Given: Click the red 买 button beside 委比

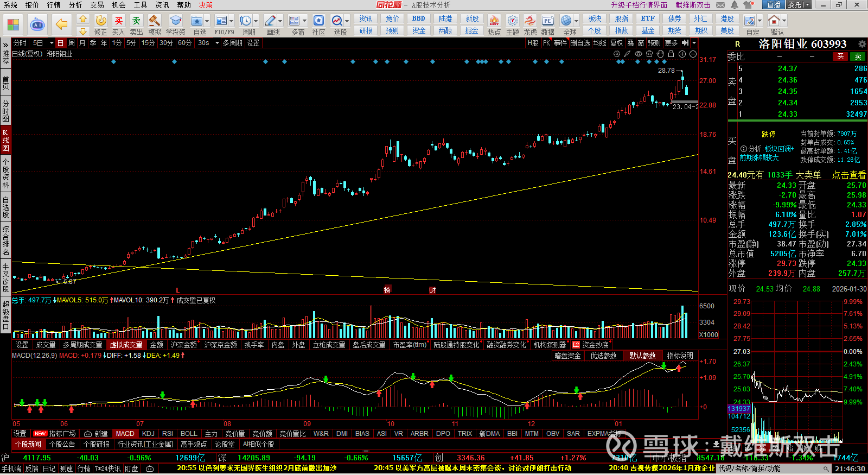Looking at the screenshot, I should [x=840, y=56].
